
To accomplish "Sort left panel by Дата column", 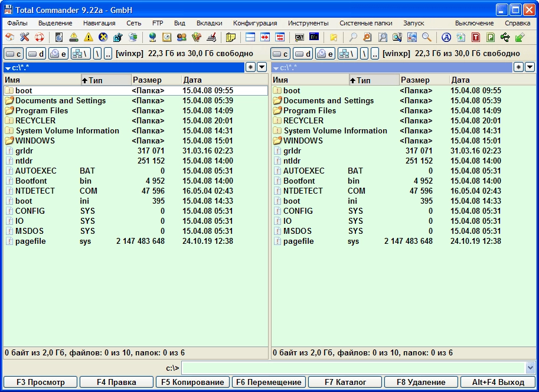I will pos(224,80).
